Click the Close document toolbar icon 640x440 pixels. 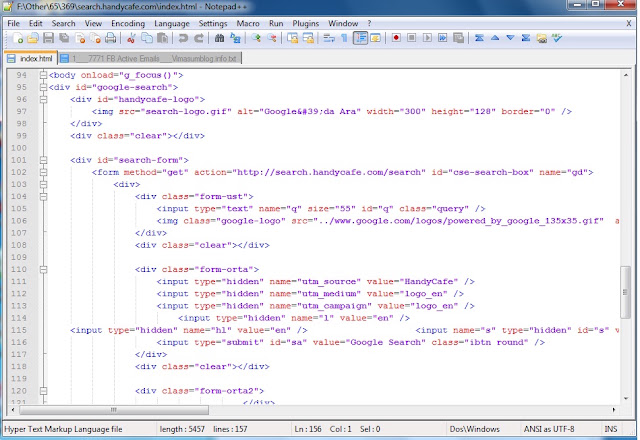pos(80,38)
